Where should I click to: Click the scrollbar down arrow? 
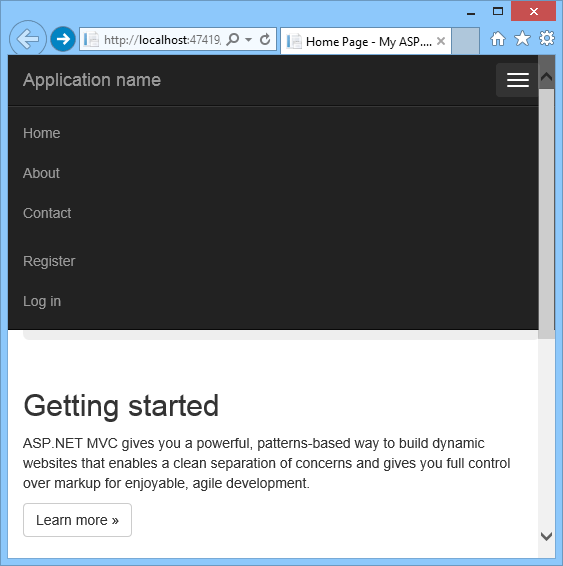point(546,536)
